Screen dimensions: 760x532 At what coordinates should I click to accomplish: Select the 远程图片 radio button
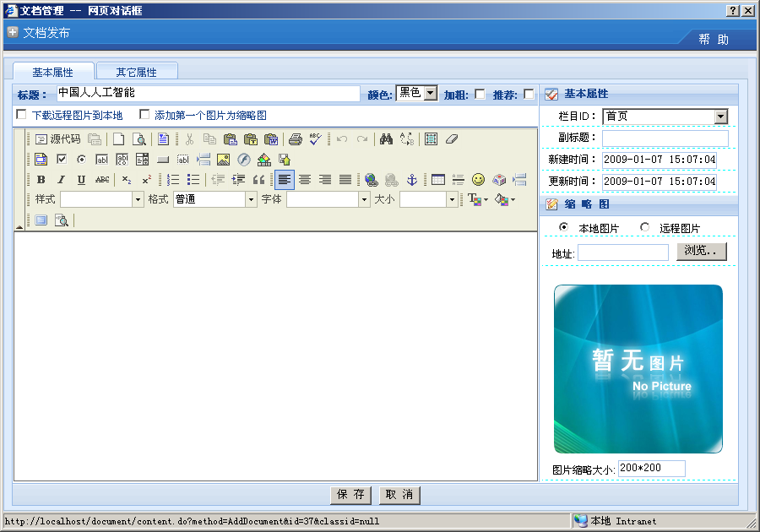644,227
